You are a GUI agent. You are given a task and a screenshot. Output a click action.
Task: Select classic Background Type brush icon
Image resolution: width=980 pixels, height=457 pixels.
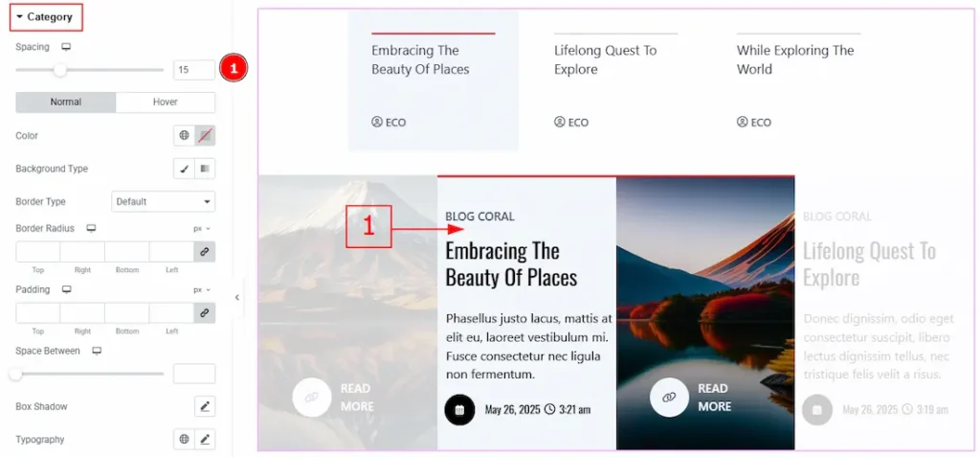pyautogui.click(x=184, y=169)
